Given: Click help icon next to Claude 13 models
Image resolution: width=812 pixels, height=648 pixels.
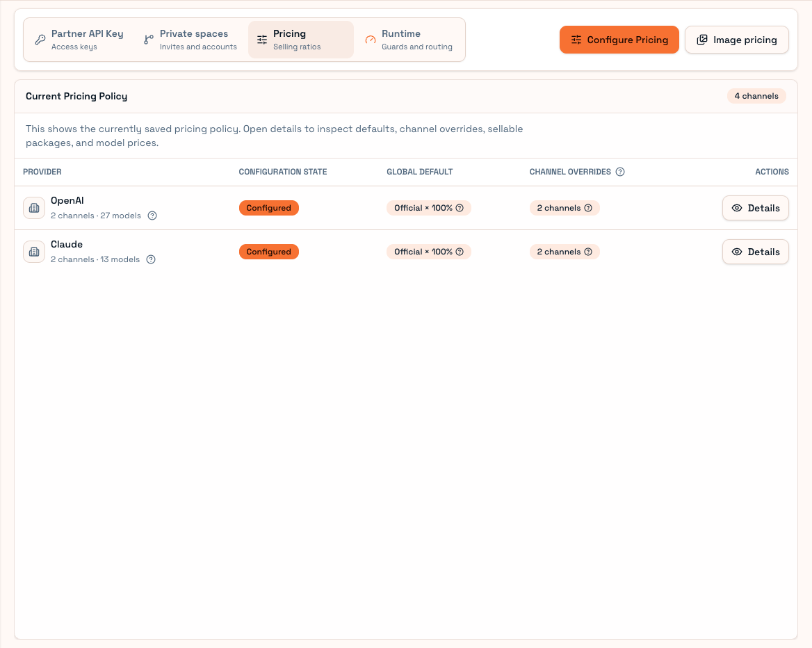Looking at the screenshot, I should coord(151,259).
